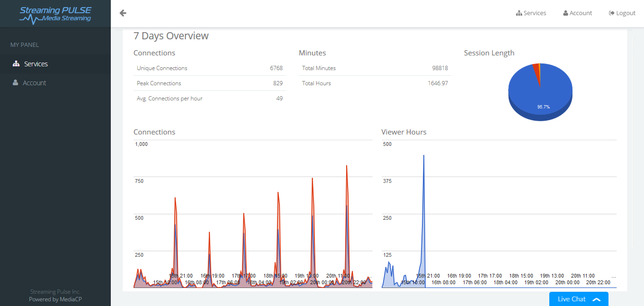Viewport: 644px width, 306px height.
Task: Click the 19th 02:00 label in Viewer Hours chart
Action: [537, 282]
